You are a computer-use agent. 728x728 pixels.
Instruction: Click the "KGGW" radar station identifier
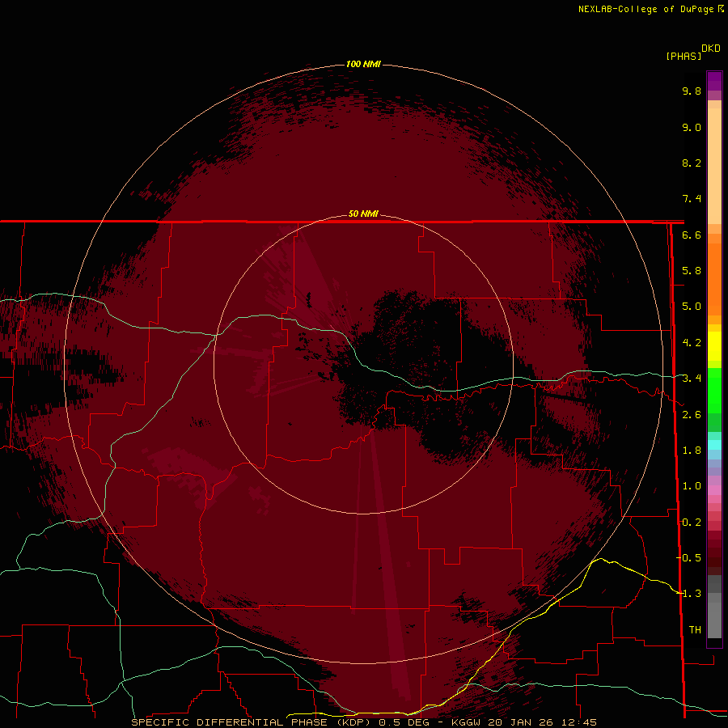466,722
